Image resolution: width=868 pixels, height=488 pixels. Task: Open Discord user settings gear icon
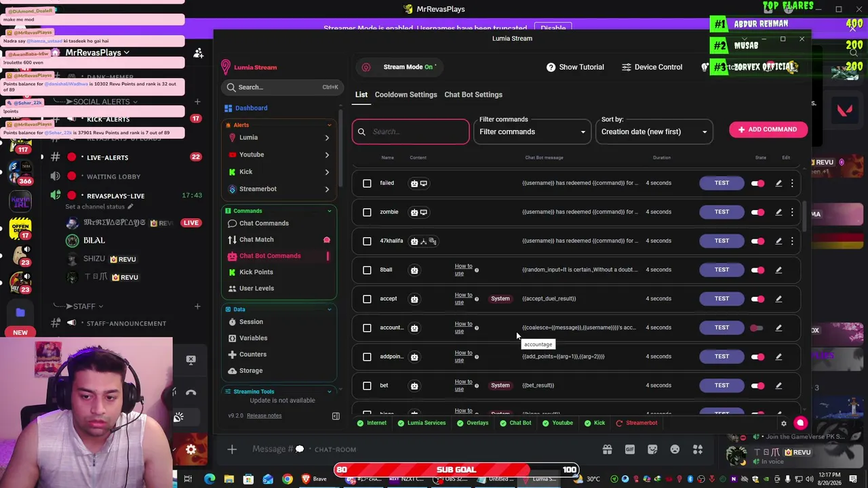pos(191,449)
